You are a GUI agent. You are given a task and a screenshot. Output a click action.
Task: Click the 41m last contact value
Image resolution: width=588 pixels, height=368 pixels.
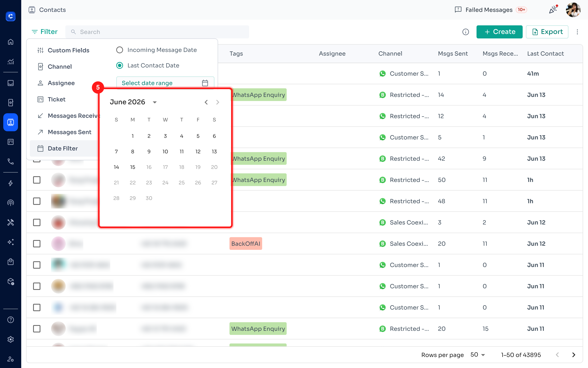[533, 74]
